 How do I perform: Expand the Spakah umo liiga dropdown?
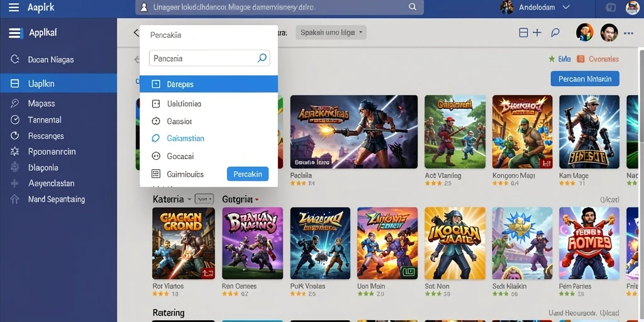click(331, 33)
